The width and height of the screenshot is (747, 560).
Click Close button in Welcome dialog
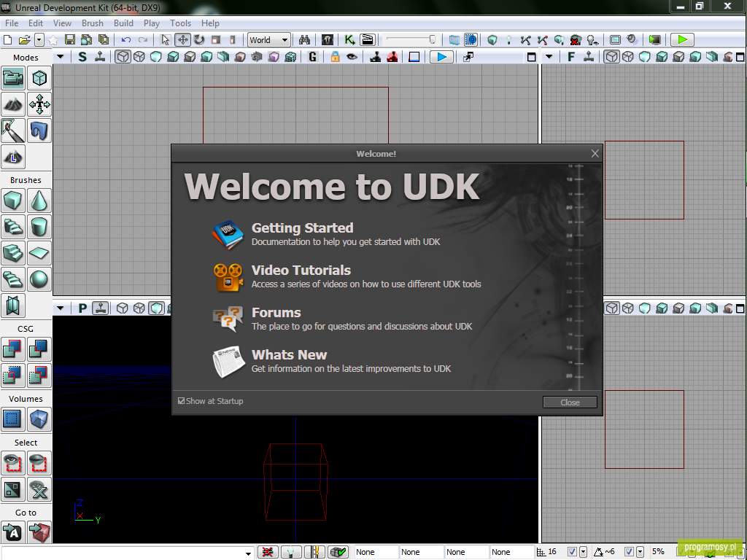pyautogui.click(x=570, y=402)
